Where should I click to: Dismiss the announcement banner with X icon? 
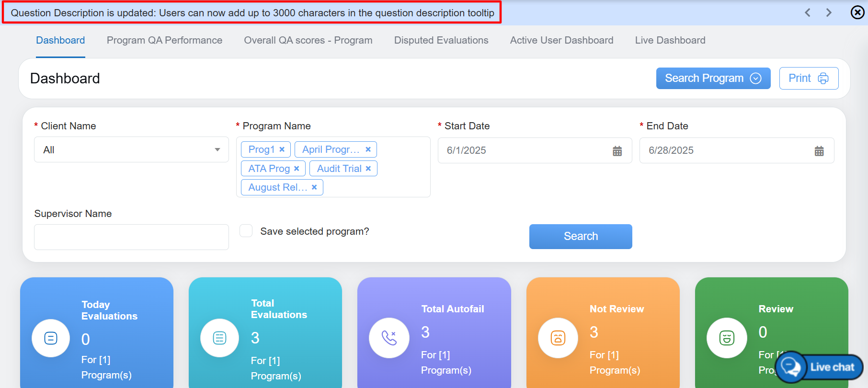pos(857,12)
